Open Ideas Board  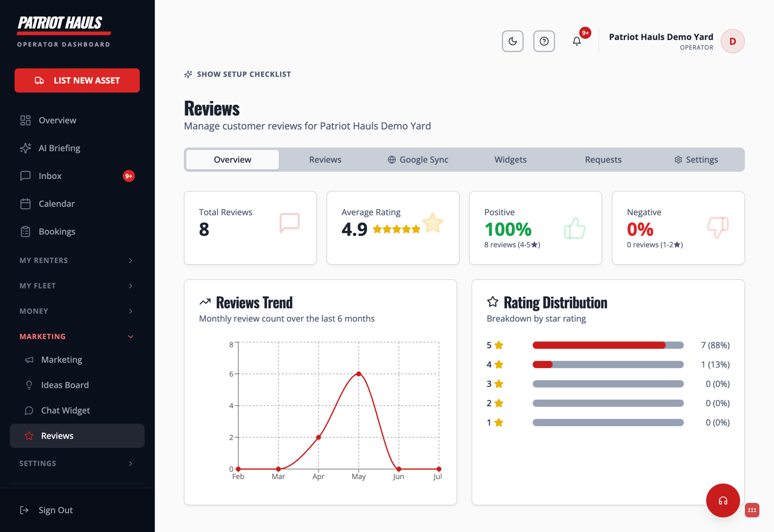tap(77, 385)
